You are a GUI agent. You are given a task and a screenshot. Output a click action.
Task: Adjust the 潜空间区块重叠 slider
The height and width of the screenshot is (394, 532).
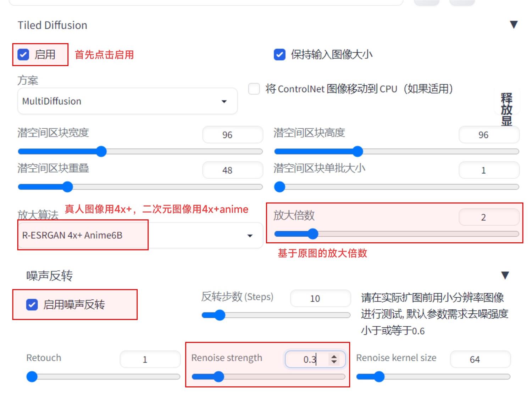140,187
